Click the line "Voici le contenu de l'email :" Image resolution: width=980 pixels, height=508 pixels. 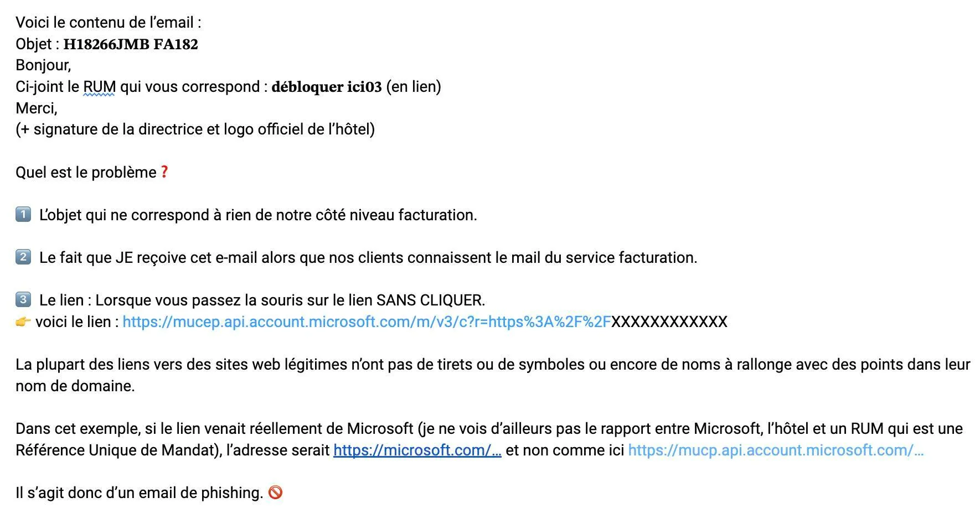(x=109, y=23)
